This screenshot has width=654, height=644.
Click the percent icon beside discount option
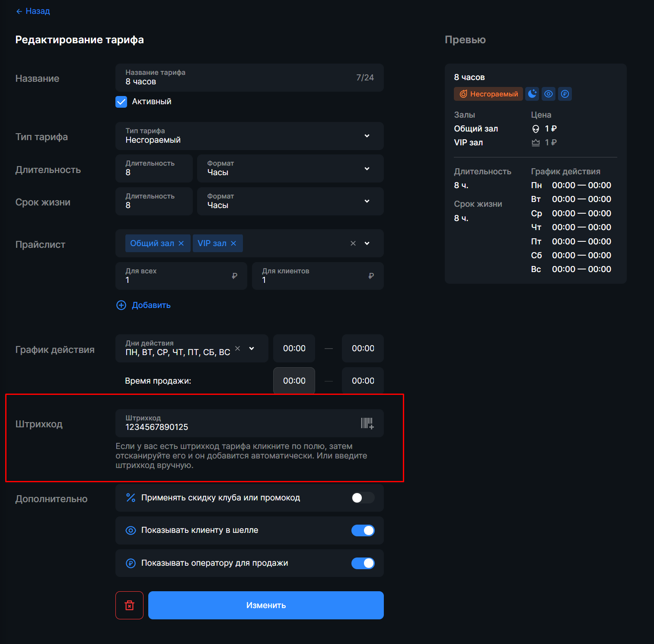click(x=131, y=498)
